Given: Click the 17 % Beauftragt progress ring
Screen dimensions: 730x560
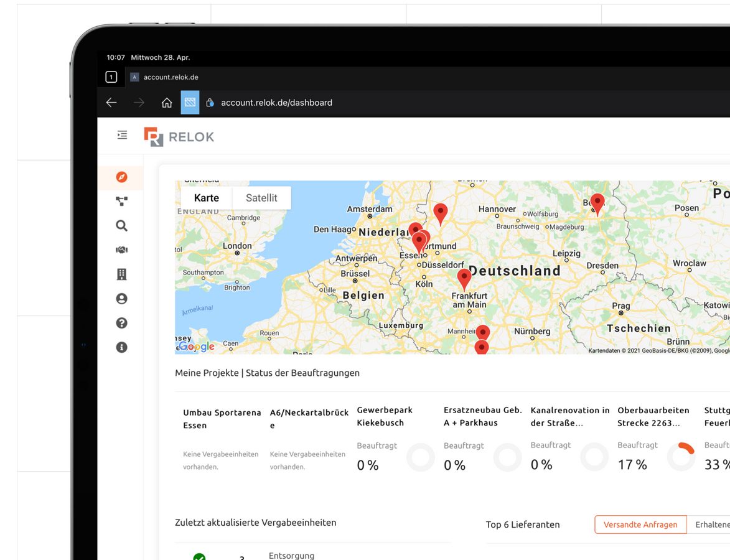Looking at the screenshot, I should [681, 457].
